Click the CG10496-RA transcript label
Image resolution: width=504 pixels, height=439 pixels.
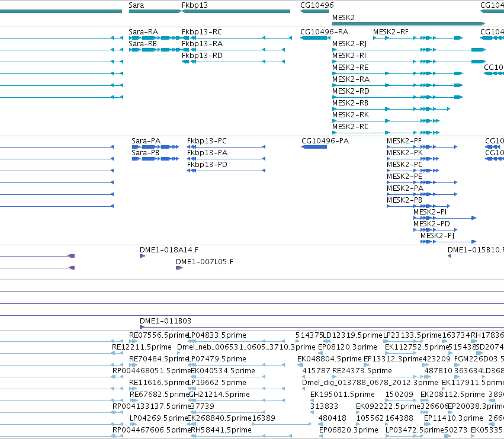tap(325, 32)
